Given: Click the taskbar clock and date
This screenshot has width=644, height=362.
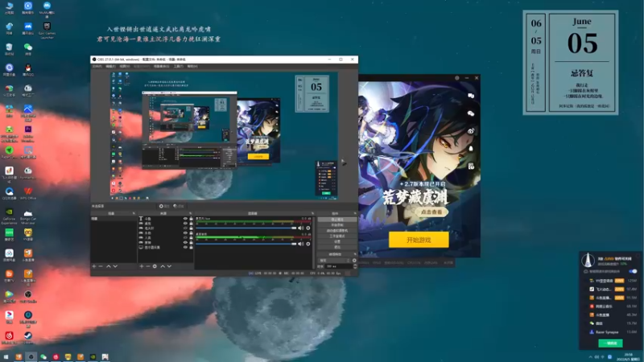Looking at the screenshot, I should (629, 357).
